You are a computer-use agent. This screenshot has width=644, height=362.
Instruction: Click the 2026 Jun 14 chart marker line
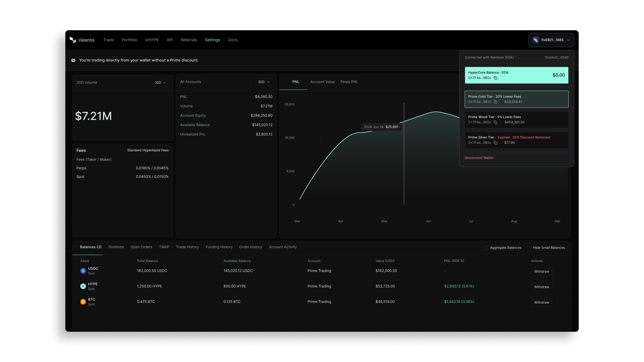pos(404,154)
